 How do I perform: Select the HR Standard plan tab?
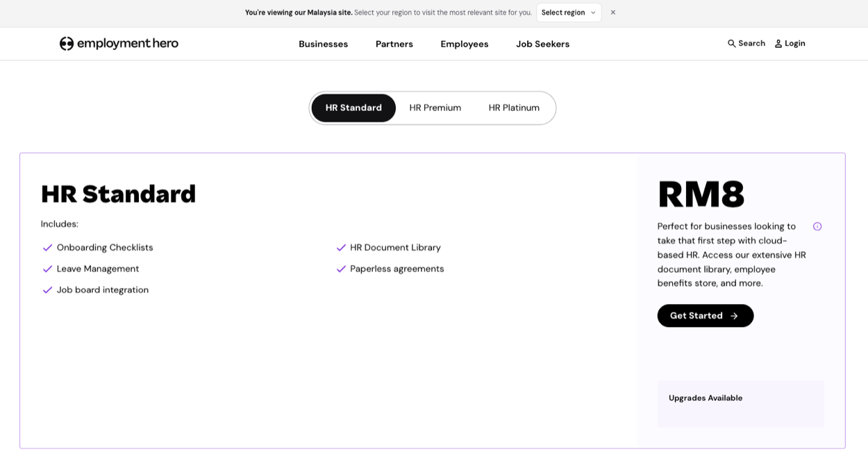353,108
